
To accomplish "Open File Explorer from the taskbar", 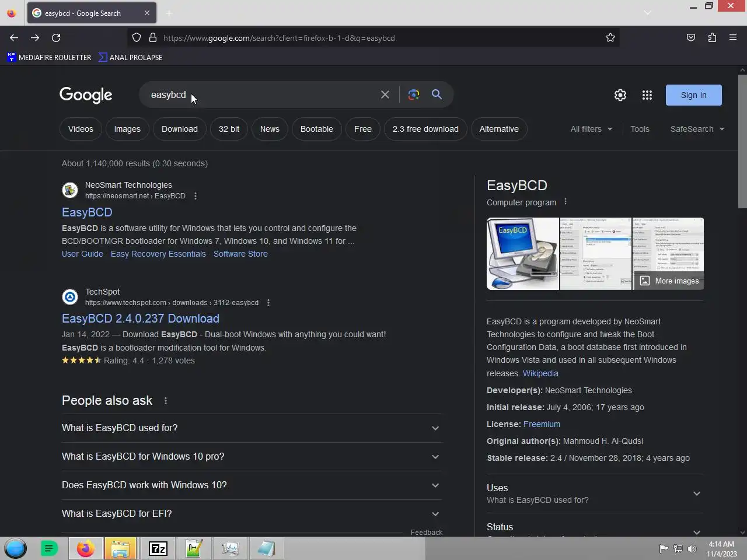I will coord(121,548).
